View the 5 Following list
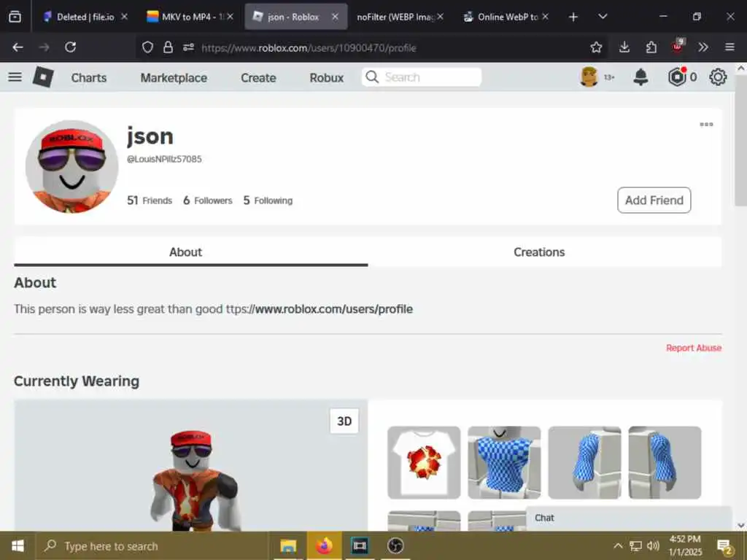The image size is (747, 560). point(268,201)
